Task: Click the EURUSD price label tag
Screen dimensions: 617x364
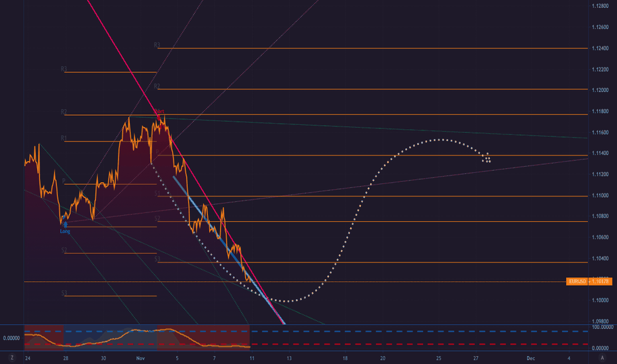Action: tap(589, 281)
